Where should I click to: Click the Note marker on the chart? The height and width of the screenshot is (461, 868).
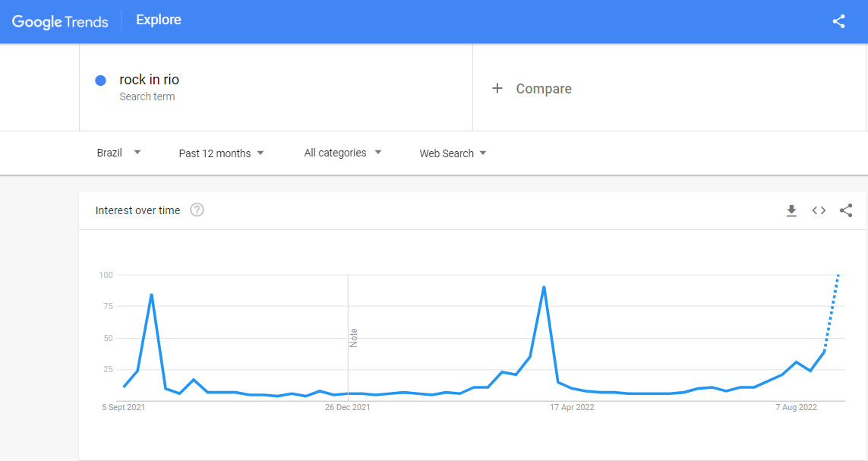point(354,339)
